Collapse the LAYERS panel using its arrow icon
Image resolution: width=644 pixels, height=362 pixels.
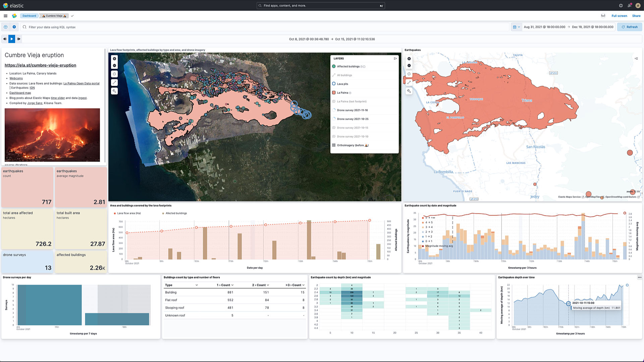click(x=395, y=58)
